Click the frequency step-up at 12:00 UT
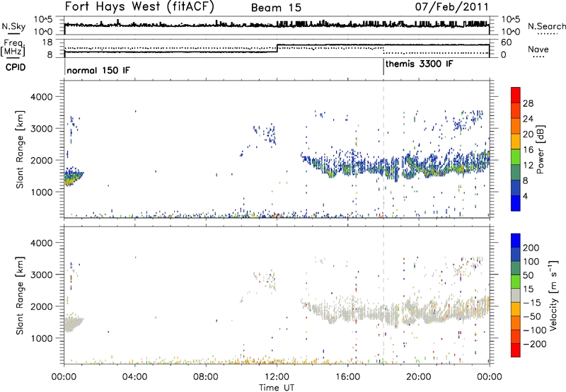Screen dimensions: 566x392 pyautogui.click(x=277, y=48)
